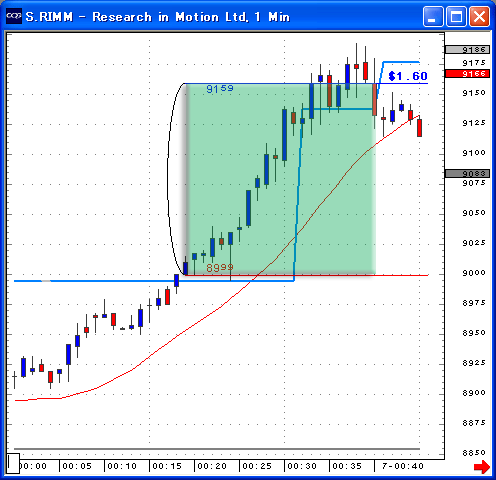This screenshot has width=496, height=480.
Task: Click the 00:30 time axis label
Action: click(x=302, y=466)
